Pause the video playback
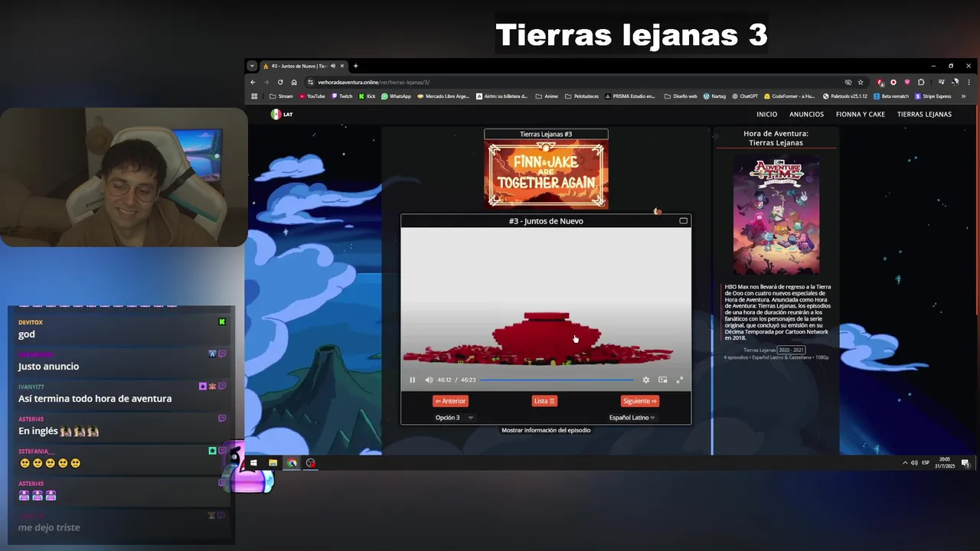The width and height of the screenshot is (980, 551). coord(412,380)
